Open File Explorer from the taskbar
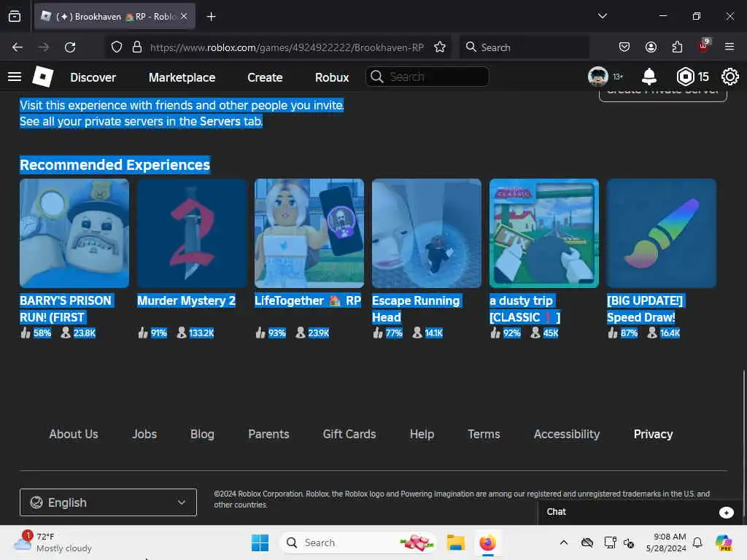This screenshot has height=560, width=747. tap(455, 542)
